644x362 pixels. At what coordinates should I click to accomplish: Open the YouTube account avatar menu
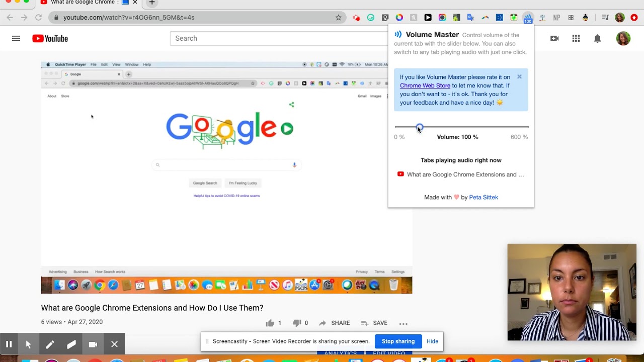(623, 38)
